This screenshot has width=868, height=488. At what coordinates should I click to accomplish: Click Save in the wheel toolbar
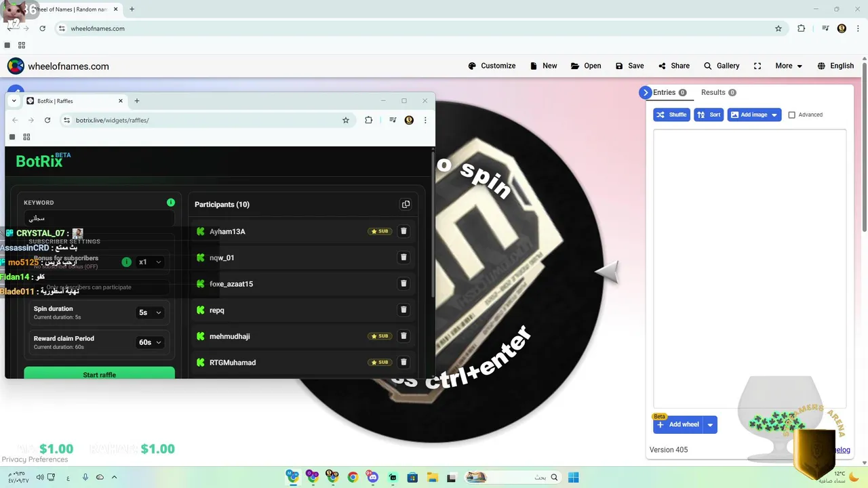[629, 66]
